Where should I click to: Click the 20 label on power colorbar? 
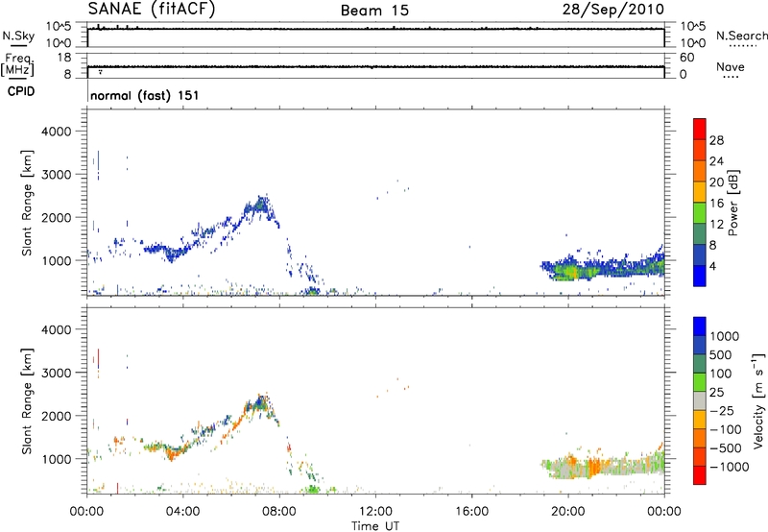click(716, 182)
